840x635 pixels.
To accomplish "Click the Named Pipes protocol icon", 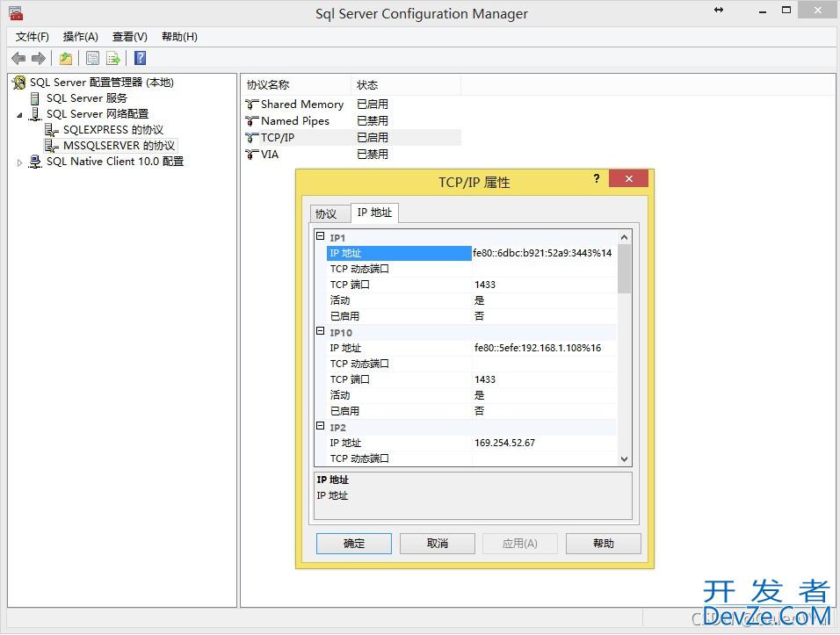I will click(252, 121).
